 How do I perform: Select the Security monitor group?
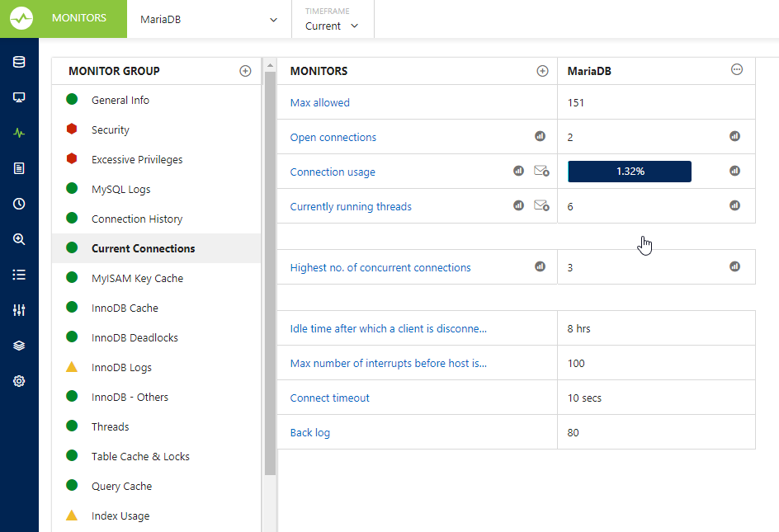coord(111,129)
